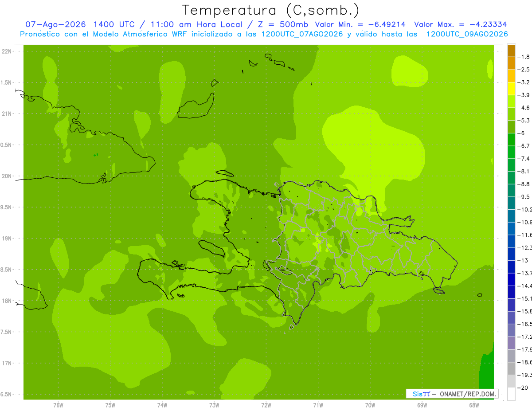Click the title 'Temperatura (C,somb.)'
The height and width of the screenshot is (411, 532).
[x=271, y=10]
